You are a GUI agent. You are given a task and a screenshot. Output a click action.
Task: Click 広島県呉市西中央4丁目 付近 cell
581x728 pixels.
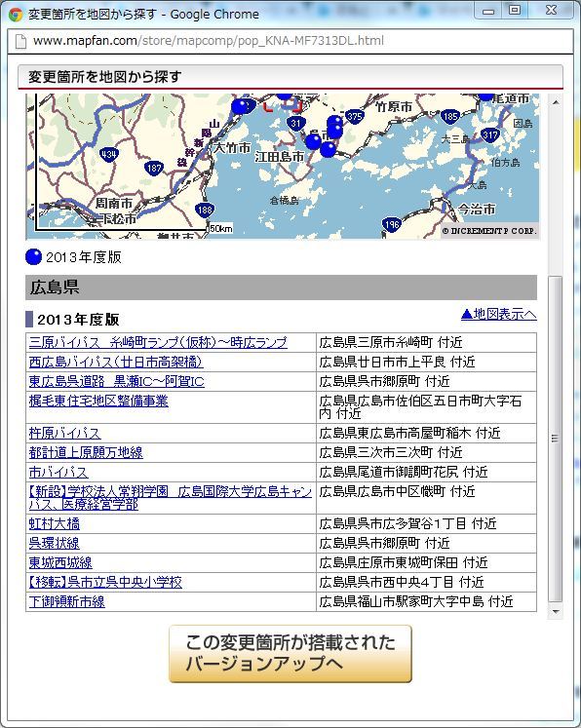(x=426, y=582)
